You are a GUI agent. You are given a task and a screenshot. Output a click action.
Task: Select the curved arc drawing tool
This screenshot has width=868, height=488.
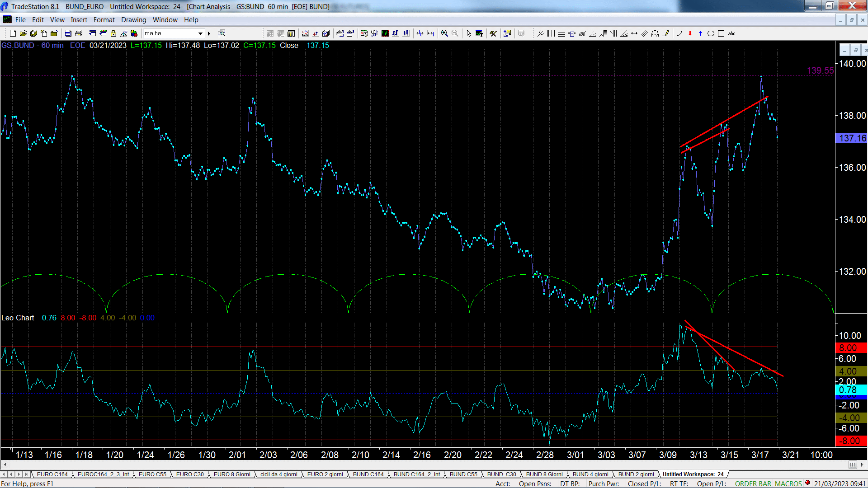click(x=679, y=33)
